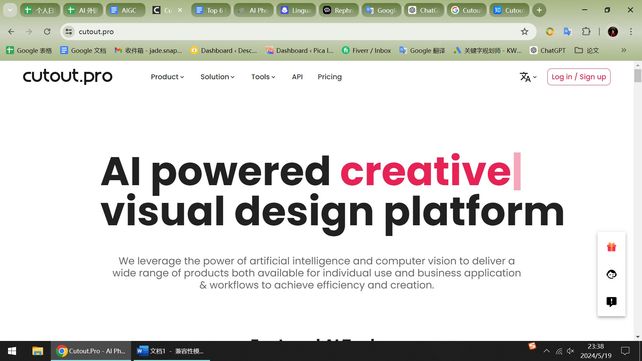Open the Dashboard ‹ Desc... bookmark
Screen dimensions: 642x361
pyautogui.click(x=224, y=50)
